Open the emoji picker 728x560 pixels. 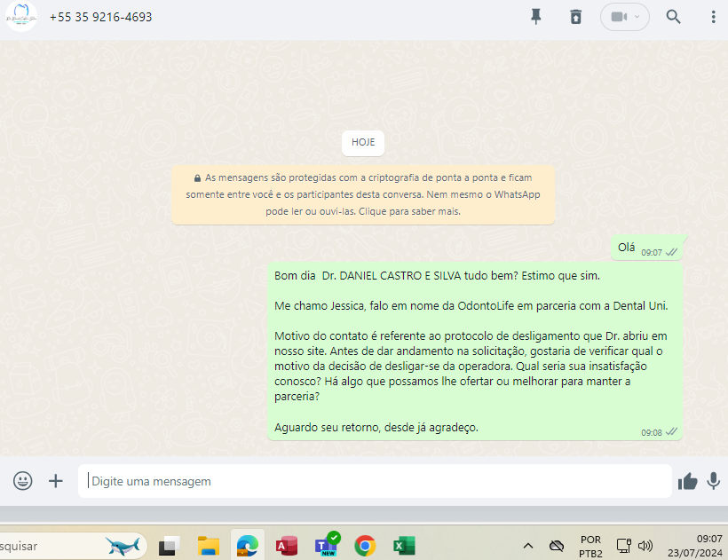click(23, 481)
